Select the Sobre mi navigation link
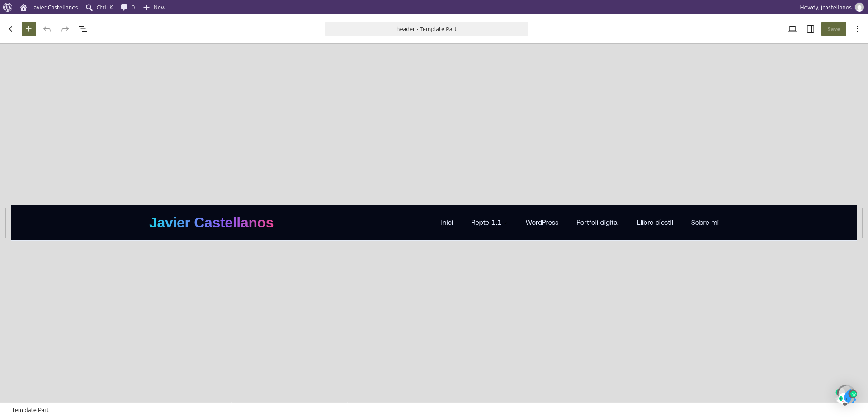Viewport: 868px width, 417px height. pos(704,223)
